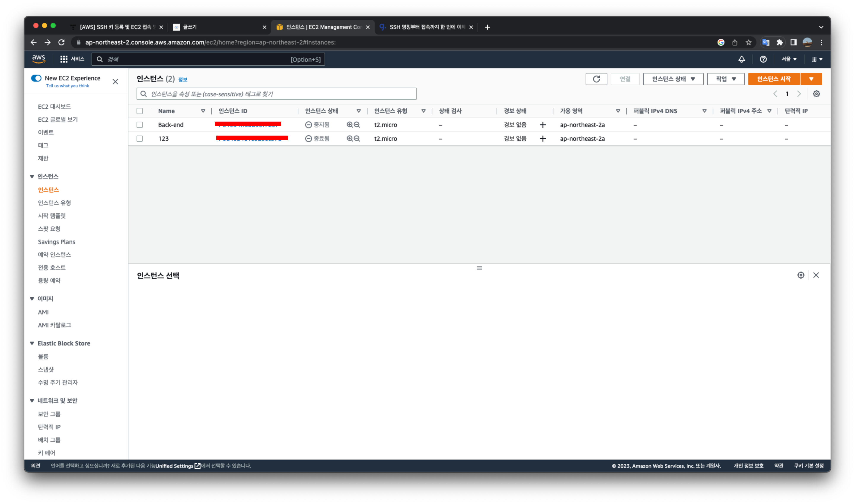
Task: Open the AWS services grid menu
Action: click(64, 59)
